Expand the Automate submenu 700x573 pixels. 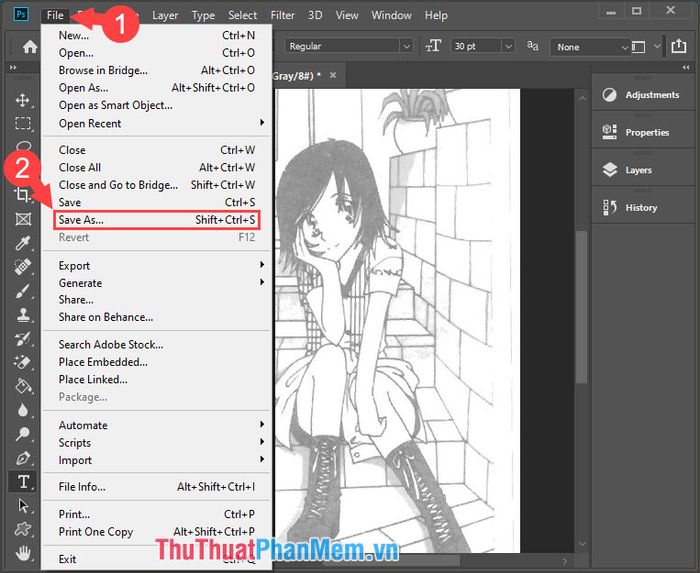tap(156, 425)
